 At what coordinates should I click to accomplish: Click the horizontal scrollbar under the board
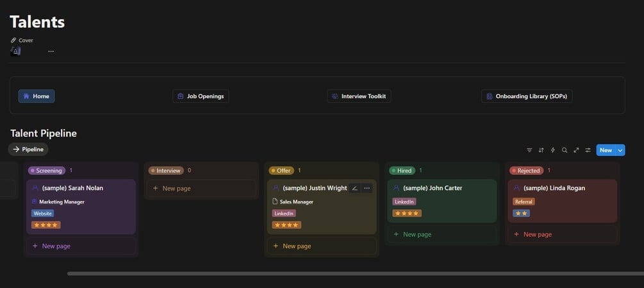356,274
